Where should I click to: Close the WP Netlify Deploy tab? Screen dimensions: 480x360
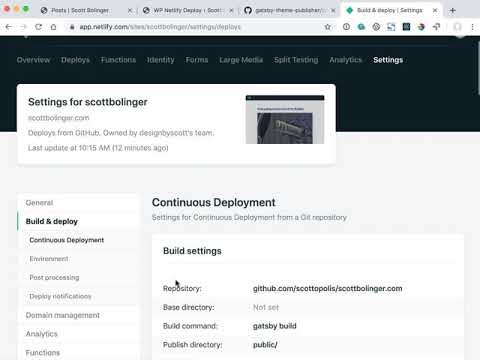(231, 11)
